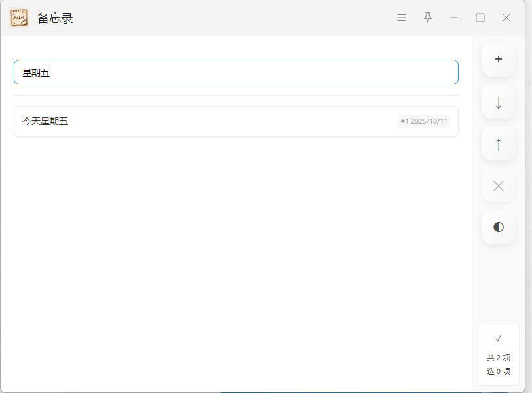Click the gray X button in the sidebar
The width and height of the screenshot is (532, 393).
[498, 186]
